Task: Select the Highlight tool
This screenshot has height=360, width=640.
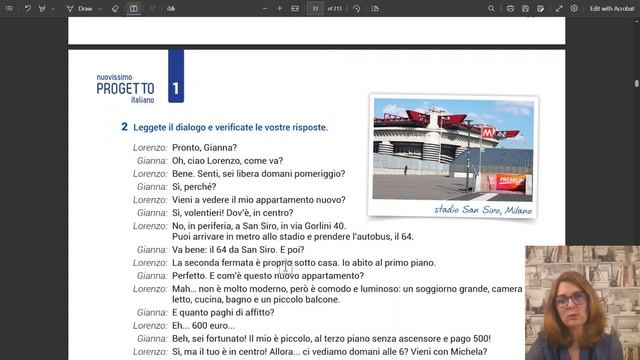Action: 42,8
